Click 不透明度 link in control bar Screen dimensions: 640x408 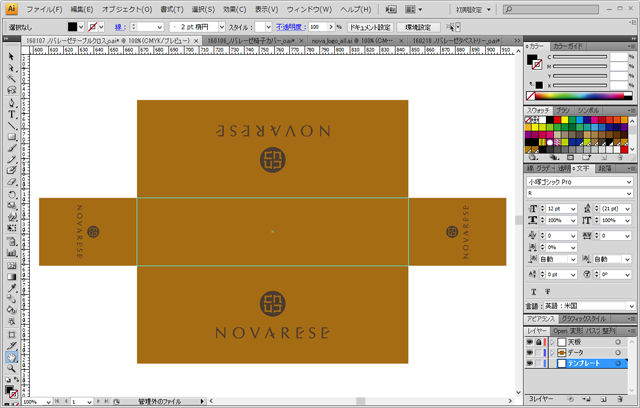pos(291,27)
